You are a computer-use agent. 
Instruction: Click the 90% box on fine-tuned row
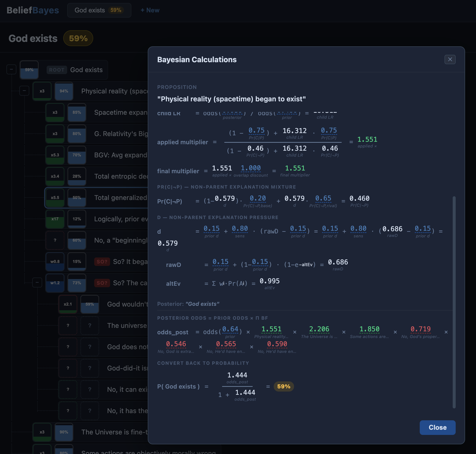point(64,432)
